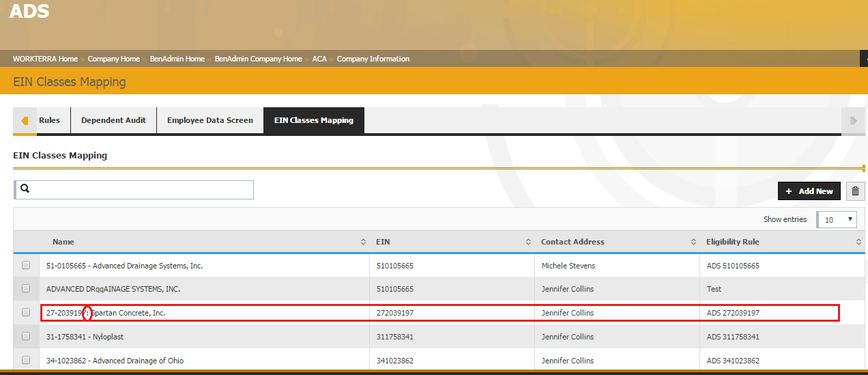Switch to Employee Data Screen tab
Image resolution: width=868 pixels, height=375 pixels.
pos(210,120)
